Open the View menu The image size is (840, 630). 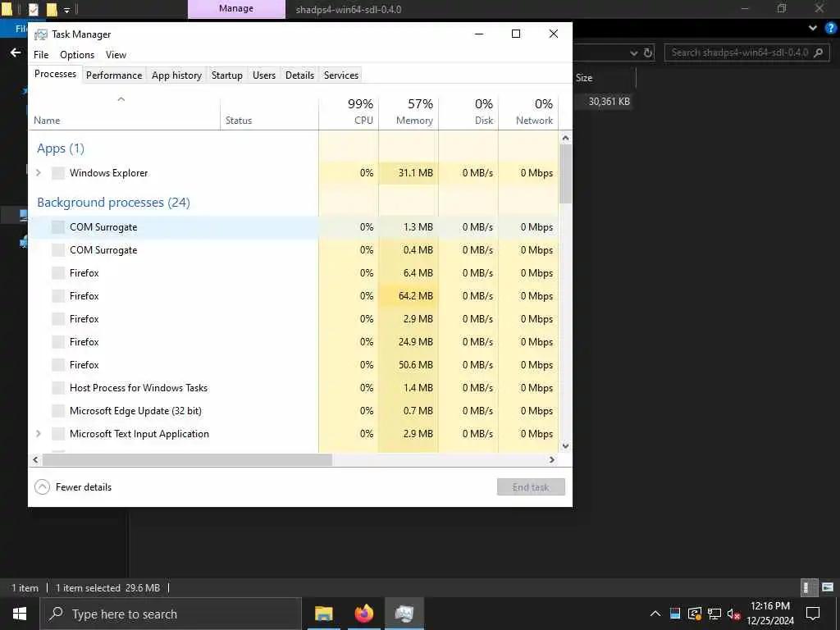(116, 55)
